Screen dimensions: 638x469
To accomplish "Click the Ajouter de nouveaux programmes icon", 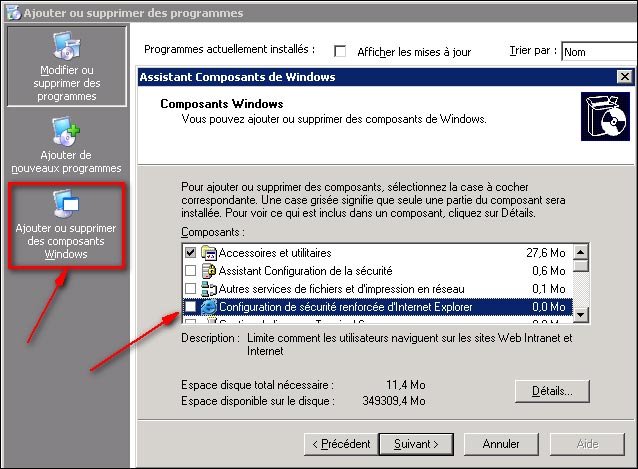I will point(66,131).
